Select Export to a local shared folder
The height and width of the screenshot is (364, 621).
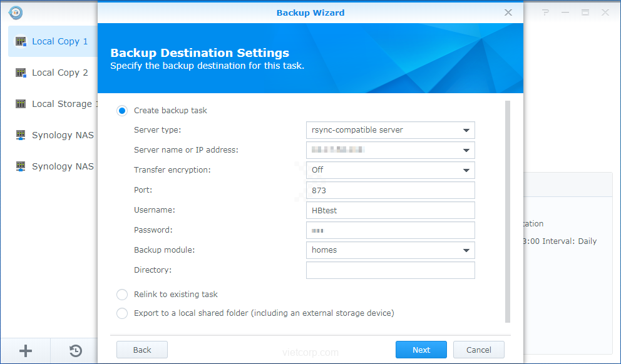click(x=122, y=313)
